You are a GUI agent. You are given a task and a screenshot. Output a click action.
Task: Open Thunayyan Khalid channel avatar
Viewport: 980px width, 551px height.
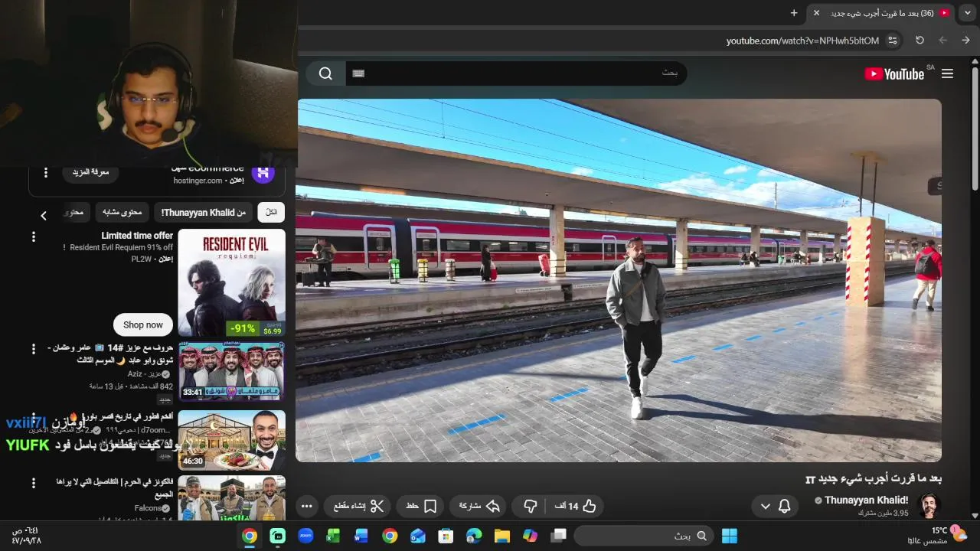coord(929,505)
